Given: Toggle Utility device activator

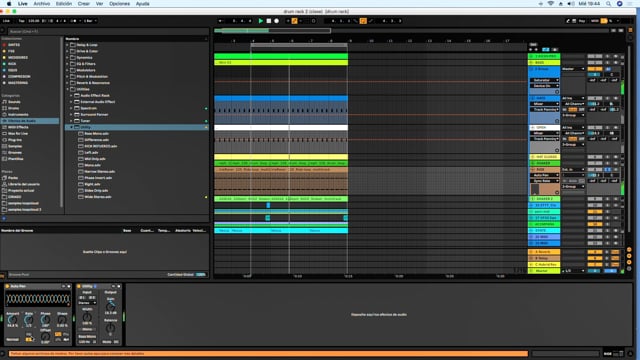Looking at the screenshot, I should pos(79,287).
